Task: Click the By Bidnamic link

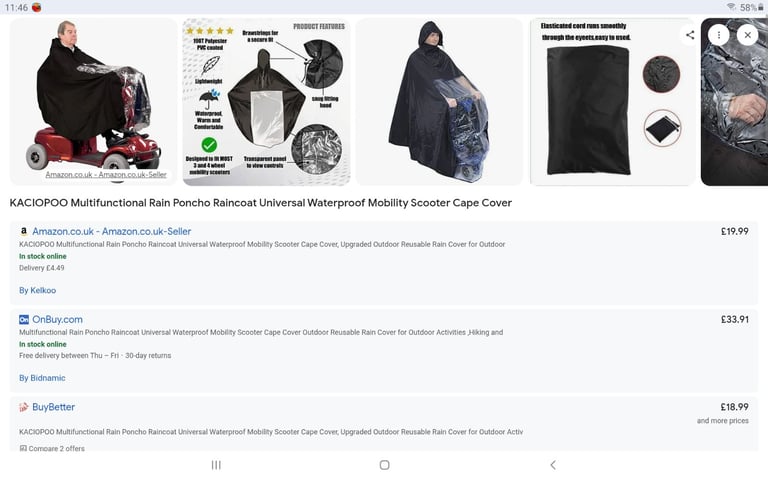Action: tap(42, 378)
